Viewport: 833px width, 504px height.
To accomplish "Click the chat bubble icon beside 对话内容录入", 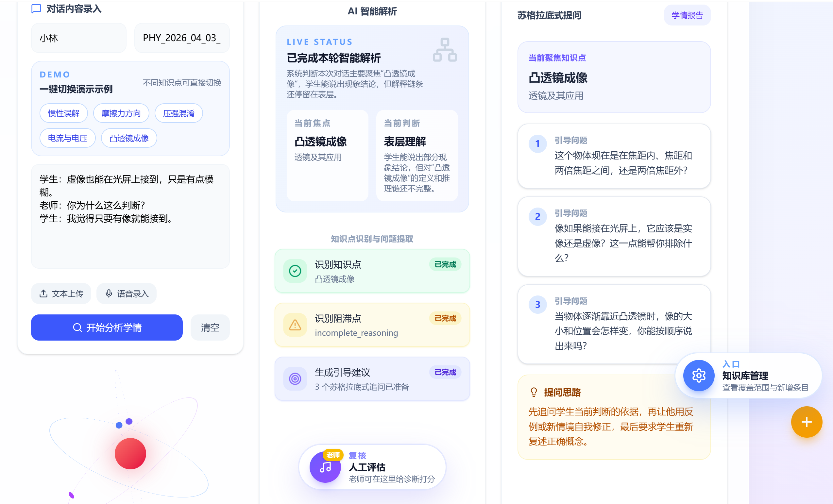I will [x=36, y=8].
